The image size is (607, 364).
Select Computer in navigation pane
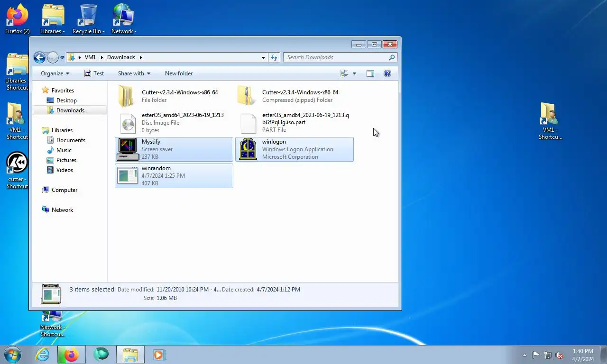64,190
